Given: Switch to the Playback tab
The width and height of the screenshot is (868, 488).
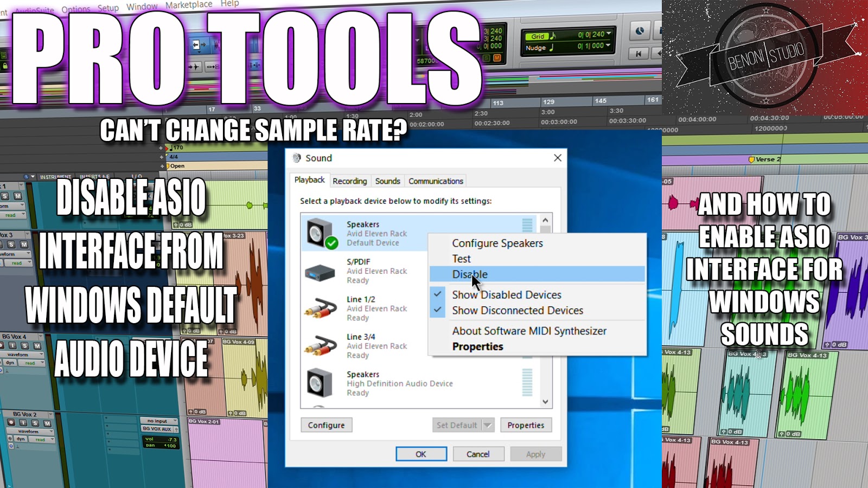Looking at the screenshot, I should coord(309,179).
